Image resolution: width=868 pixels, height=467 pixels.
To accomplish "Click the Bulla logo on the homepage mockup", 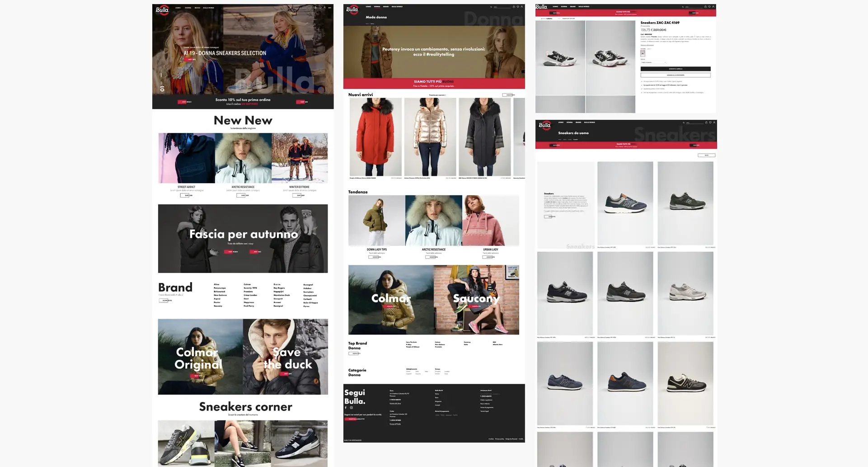I will 162,10.
